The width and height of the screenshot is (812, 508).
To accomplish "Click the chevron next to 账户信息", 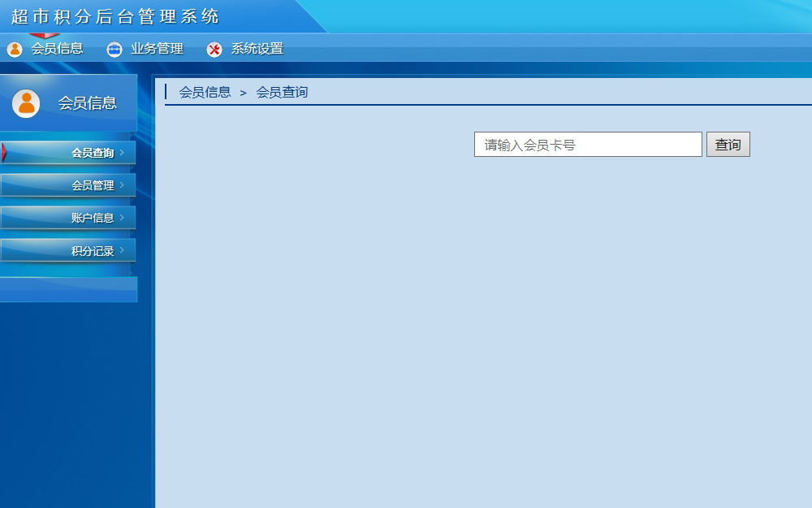I will point(122,217).
